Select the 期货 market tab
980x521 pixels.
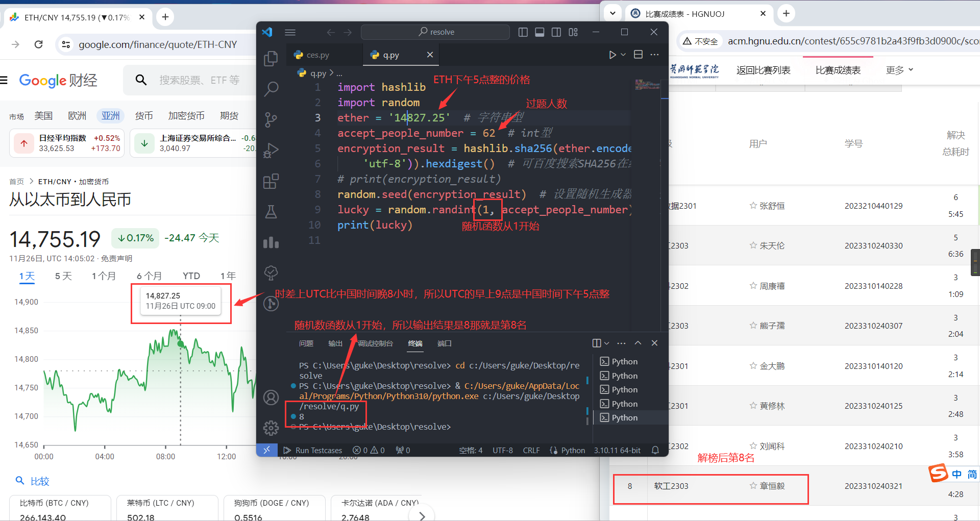click(x=229, y=116)
